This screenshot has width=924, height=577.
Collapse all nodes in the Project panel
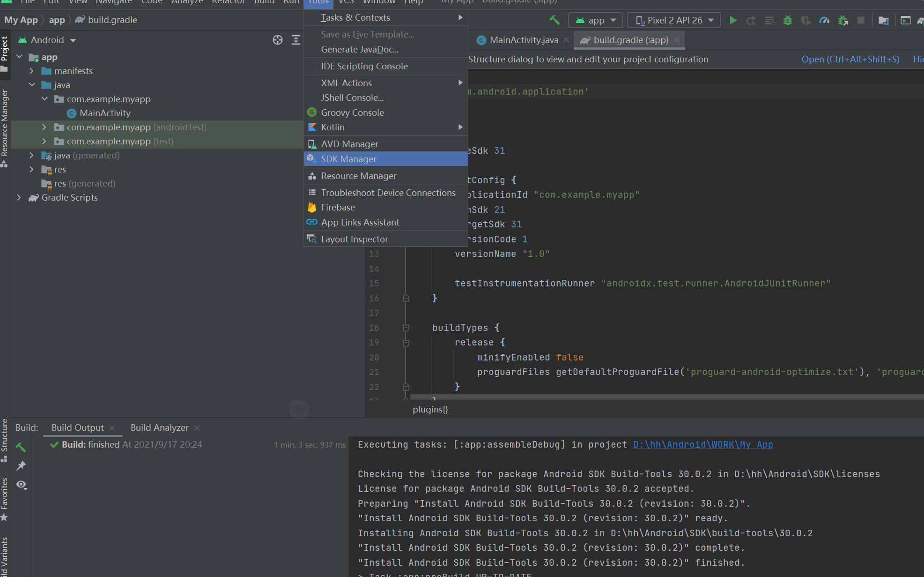(x=296, y=40)
